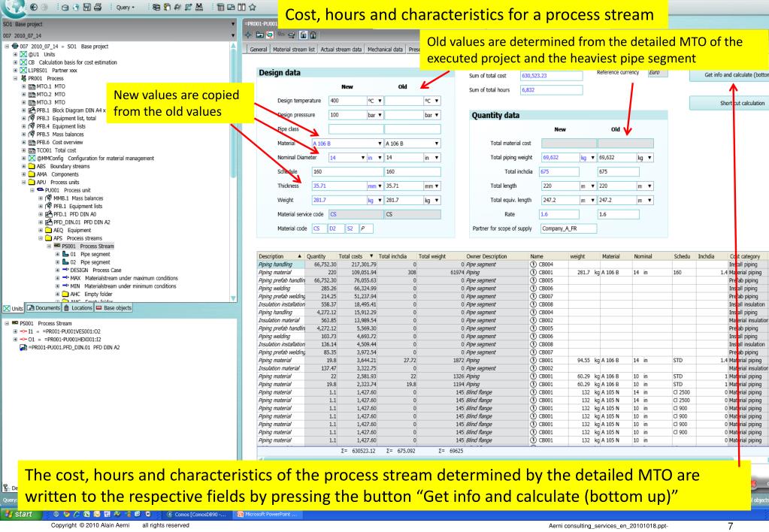Click the red-framed refresh icon in detail toolbar

(x=270, y=35)
